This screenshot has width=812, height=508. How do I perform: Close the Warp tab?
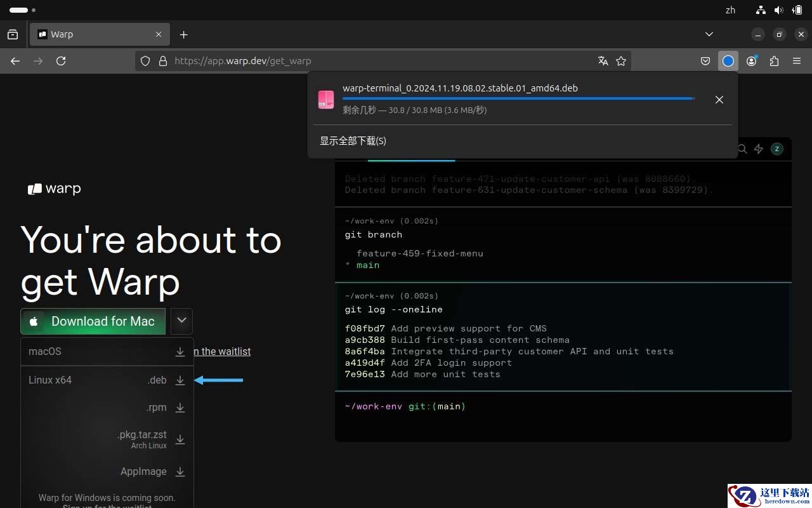[159, 34]
